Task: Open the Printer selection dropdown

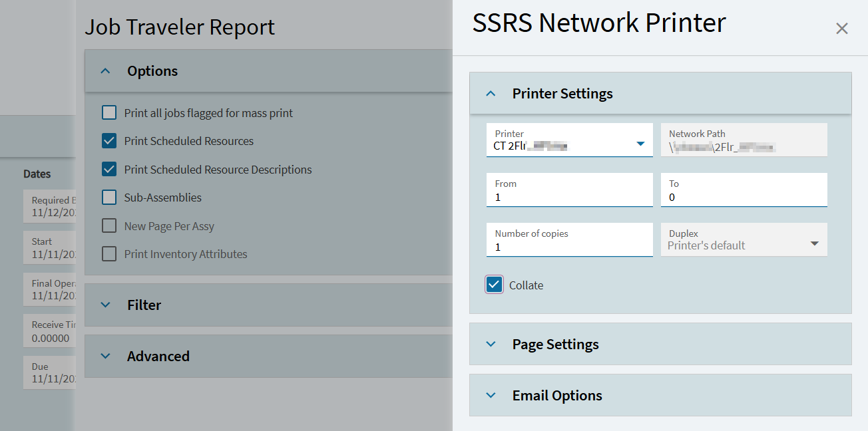Action: click(x=642, y=144)
